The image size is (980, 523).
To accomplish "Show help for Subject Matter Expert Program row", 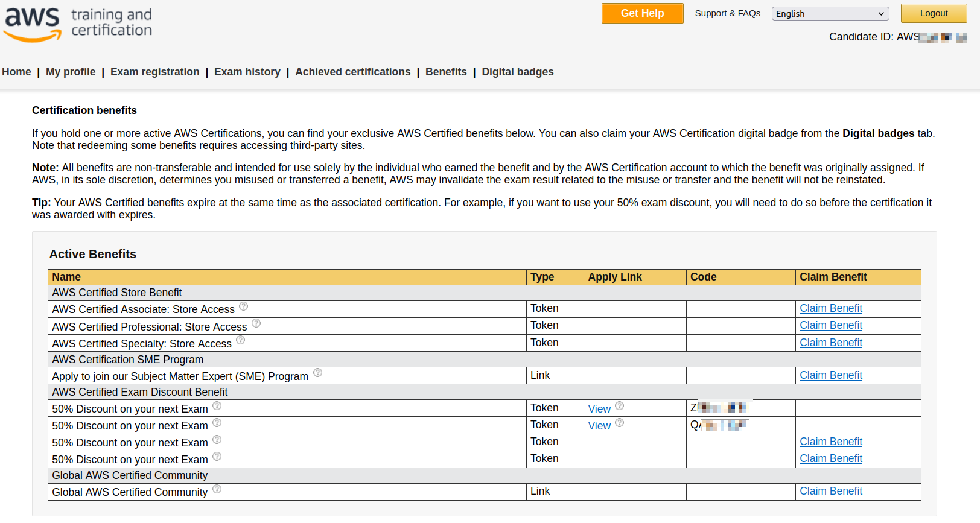I will (317, 373).
